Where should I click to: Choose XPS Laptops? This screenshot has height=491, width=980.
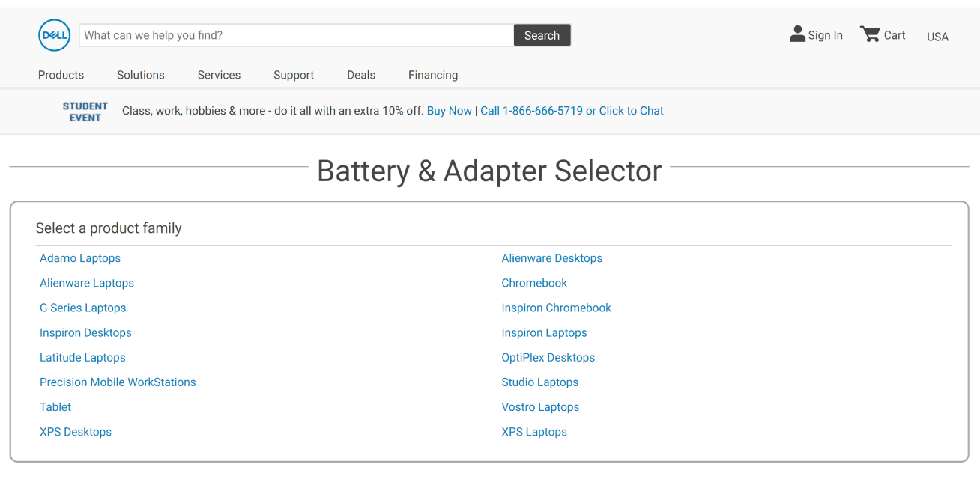(x=534, y=432)
